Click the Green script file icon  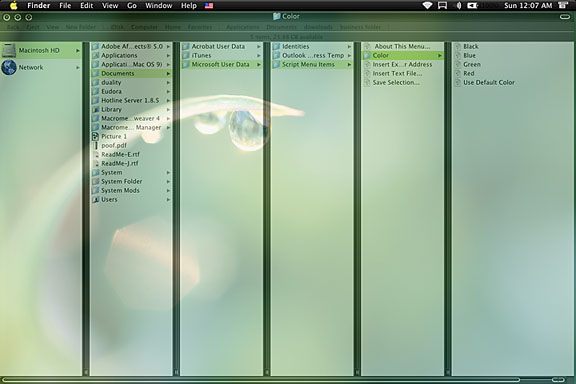[x=458, y=65]
